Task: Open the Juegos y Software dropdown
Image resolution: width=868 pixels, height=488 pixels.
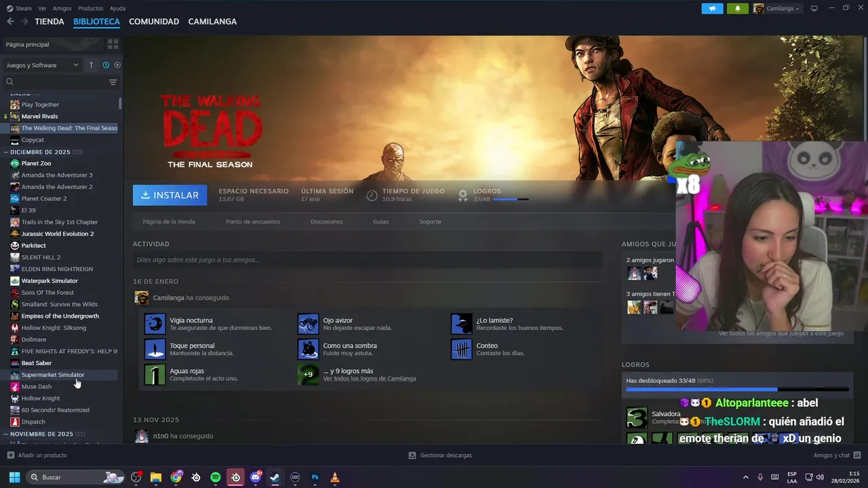Action: click(x=42, y=65)
